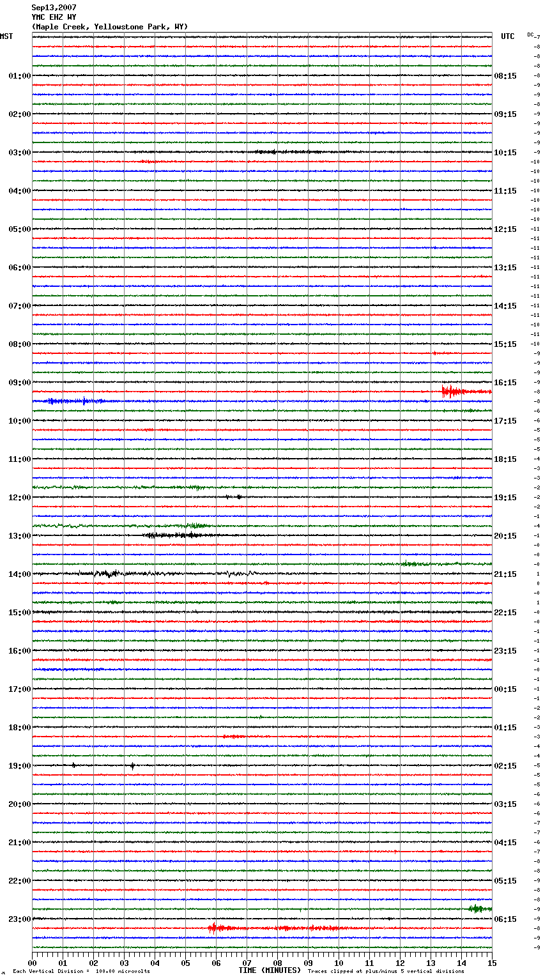
Task: Click minute 12 on the time axis
Action: (x=400, y=963)
